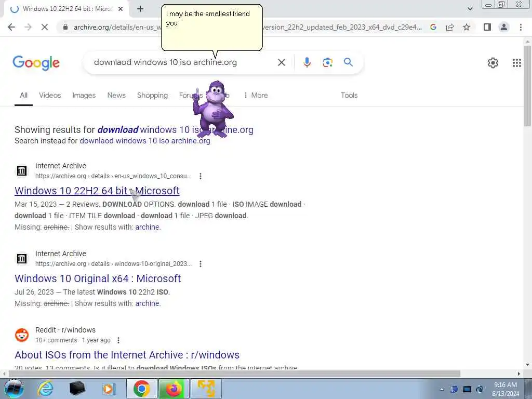This screenshot has width=532, height=399.
Task: Clear the search box with X
Action: point(282,62)
